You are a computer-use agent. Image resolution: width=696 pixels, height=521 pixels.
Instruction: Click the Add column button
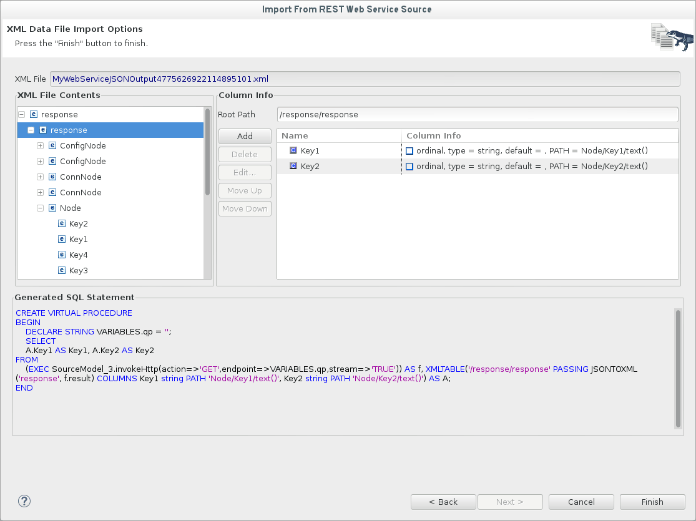(245, 136)
